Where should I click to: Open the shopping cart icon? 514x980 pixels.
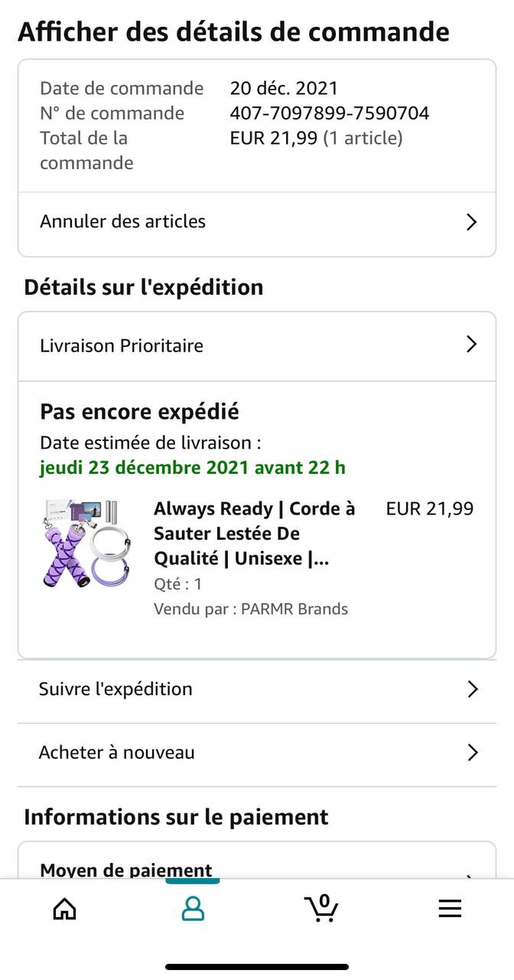tap(321, 909)
